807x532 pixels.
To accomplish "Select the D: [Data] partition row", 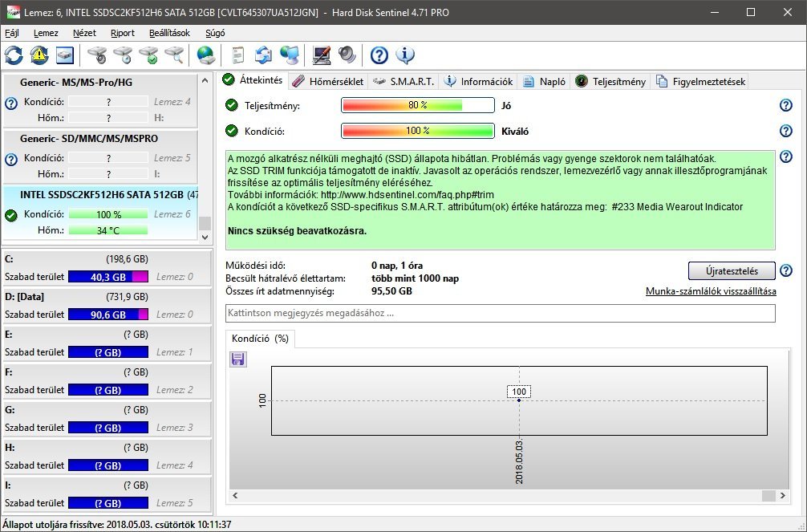I will tap(107, 306).
